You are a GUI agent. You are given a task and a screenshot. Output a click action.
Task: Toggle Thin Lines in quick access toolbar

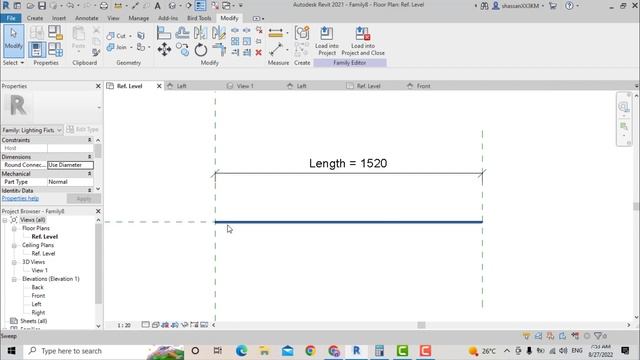200,6
